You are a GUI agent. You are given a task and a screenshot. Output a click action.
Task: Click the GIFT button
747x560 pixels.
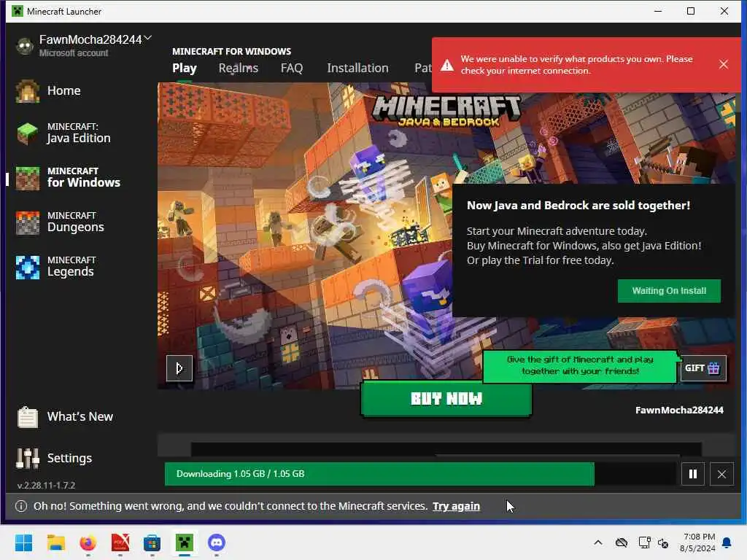pos(703,368)
